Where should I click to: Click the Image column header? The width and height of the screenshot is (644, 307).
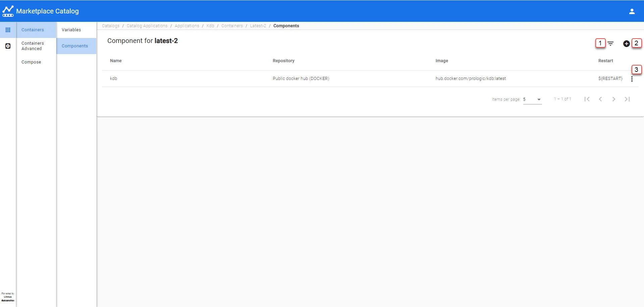[442, 61]
